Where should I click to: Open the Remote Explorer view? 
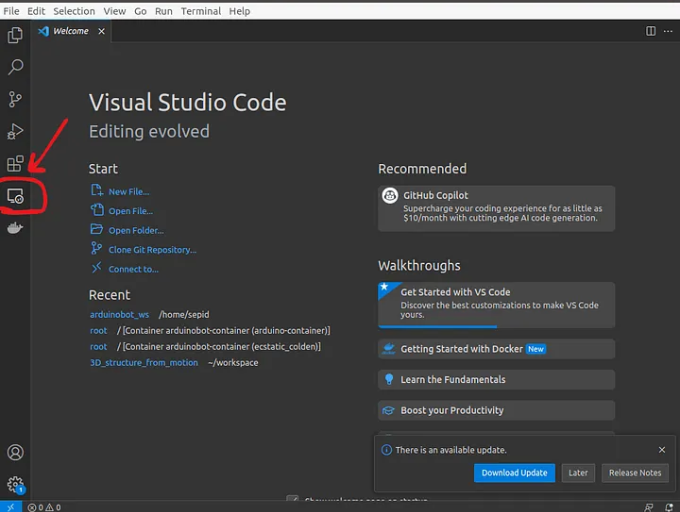click(15, 196)
